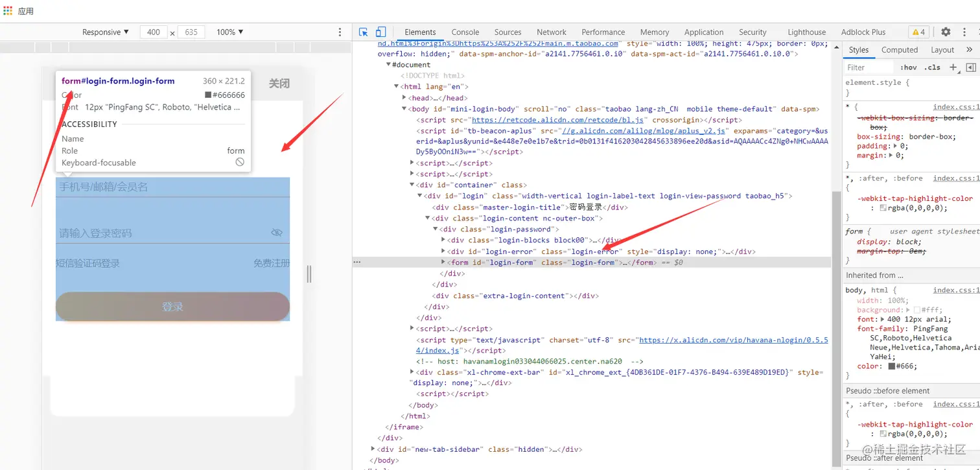The width and height of the screenshot is (980, 470).
Task: Open the Adblock Plus tab
Action: (x=863, y=32)
